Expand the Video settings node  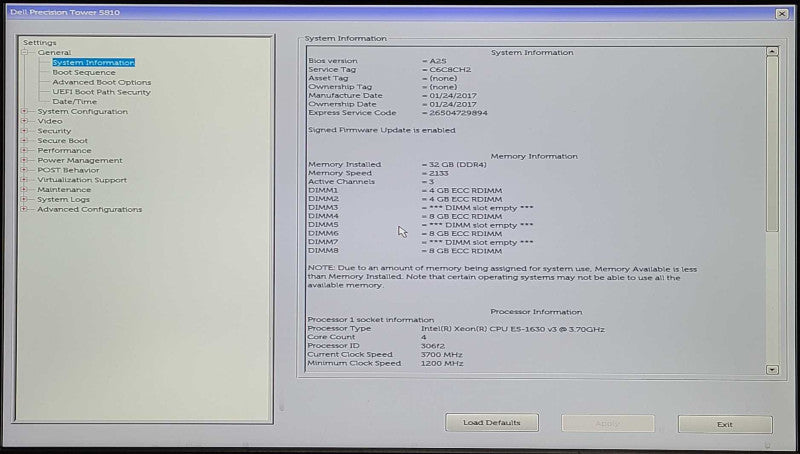(24, 121)
